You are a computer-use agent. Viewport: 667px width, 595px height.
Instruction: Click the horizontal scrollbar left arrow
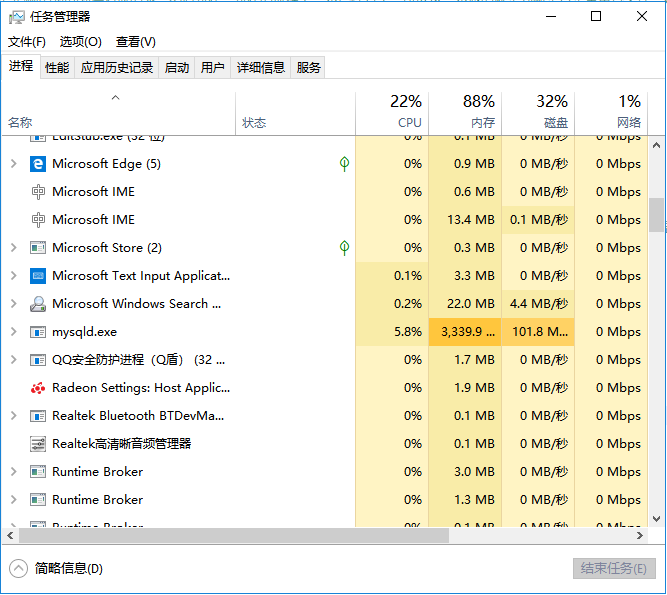coord(10,535)
